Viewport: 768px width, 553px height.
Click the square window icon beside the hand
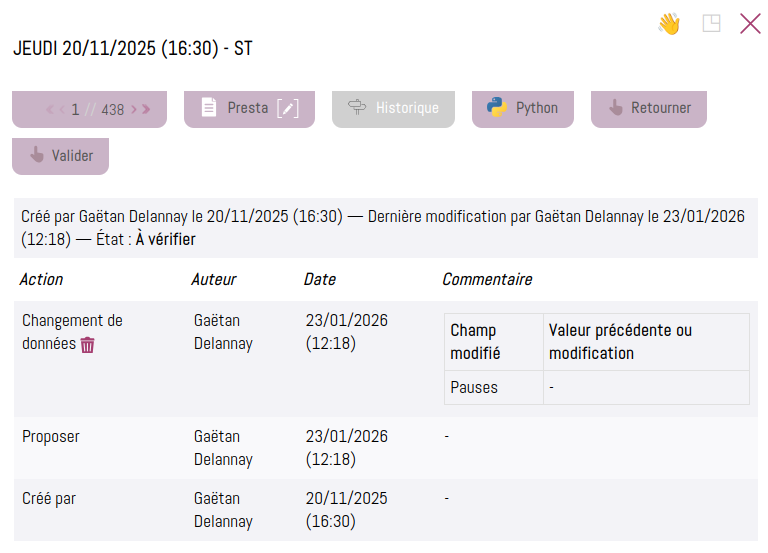tap(711, 24)
